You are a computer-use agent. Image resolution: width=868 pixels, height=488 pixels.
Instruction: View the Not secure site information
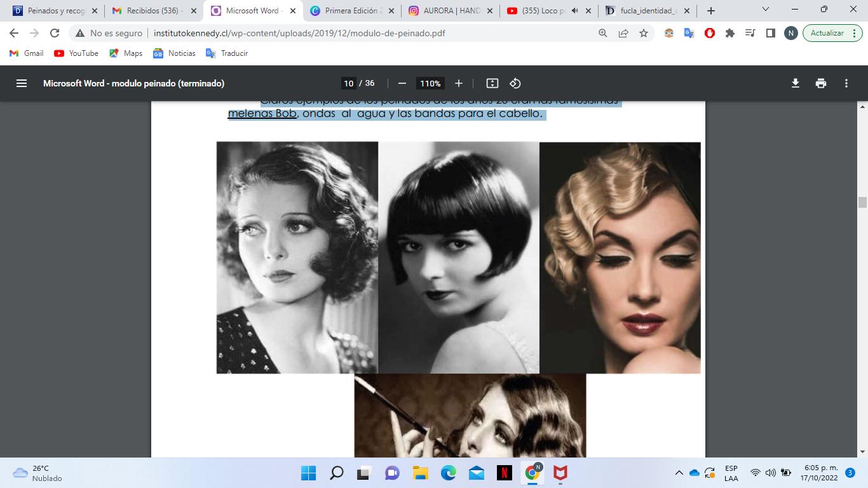click(109, 33)
